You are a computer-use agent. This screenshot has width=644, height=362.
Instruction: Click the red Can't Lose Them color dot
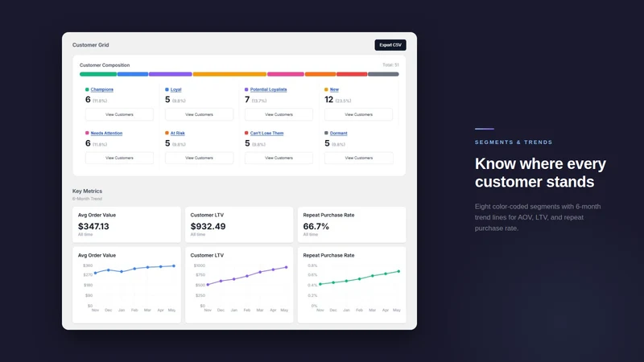coord(246,133)
